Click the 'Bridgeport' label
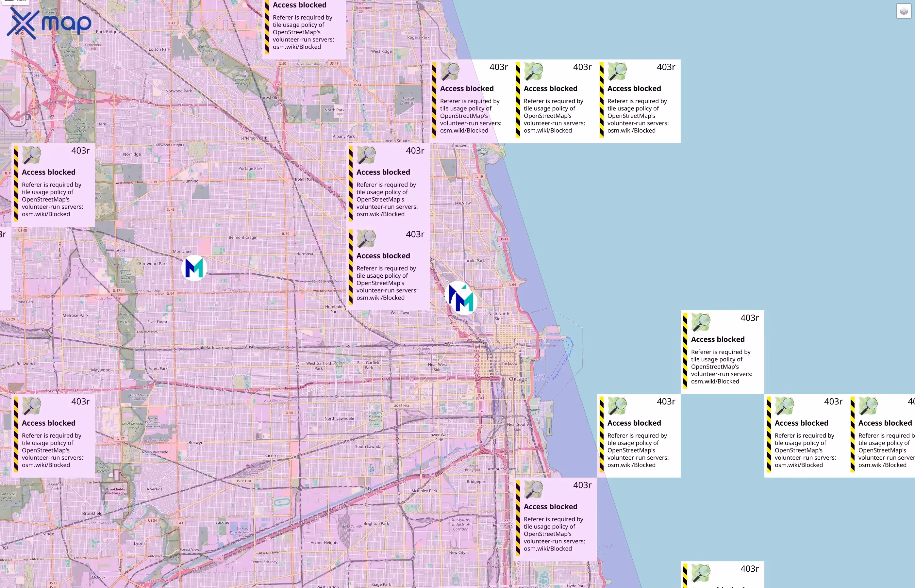 pyautogui.click(x=476, y=482)
